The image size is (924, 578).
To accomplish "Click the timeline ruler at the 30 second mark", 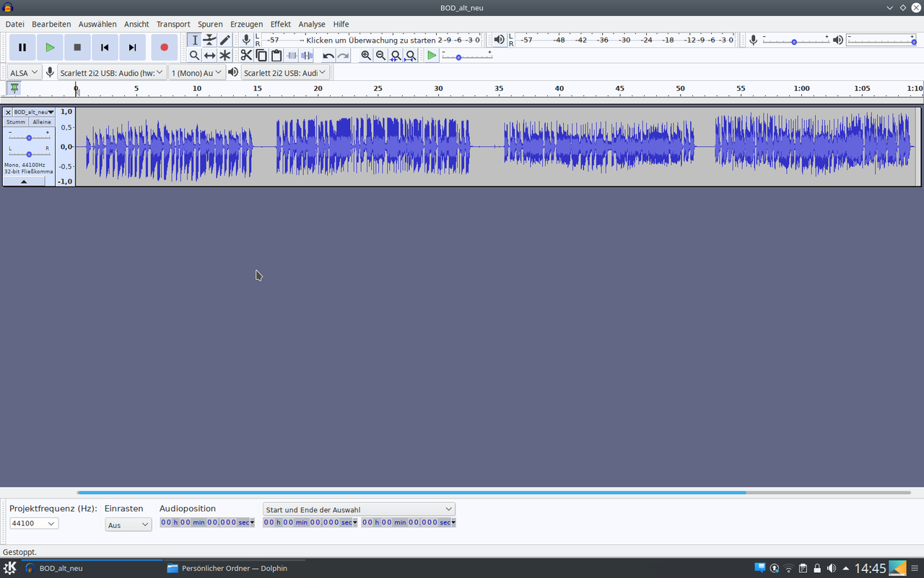I will (x=438, y=89).
